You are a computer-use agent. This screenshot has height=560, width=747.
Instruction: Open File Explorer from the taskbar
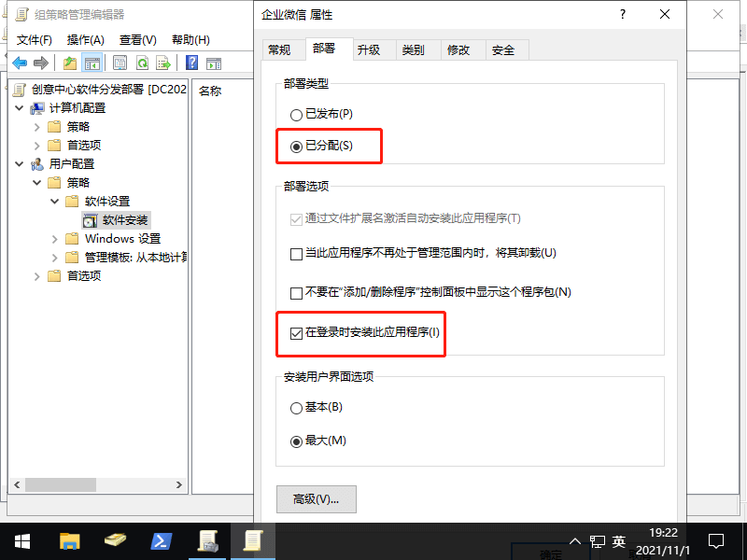[x=69, y=541]
